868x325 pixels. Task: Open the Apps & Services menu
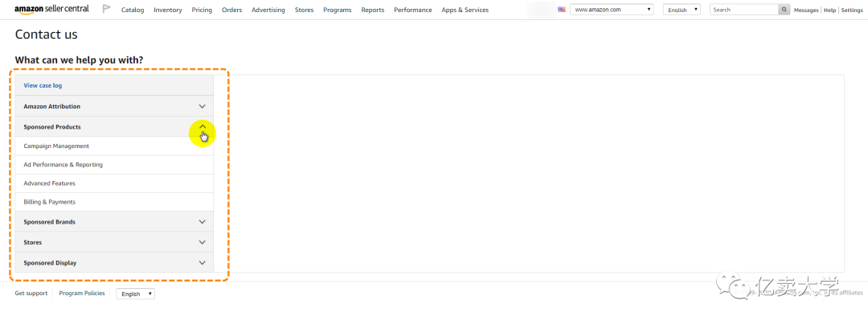click(x=465, y=10)
